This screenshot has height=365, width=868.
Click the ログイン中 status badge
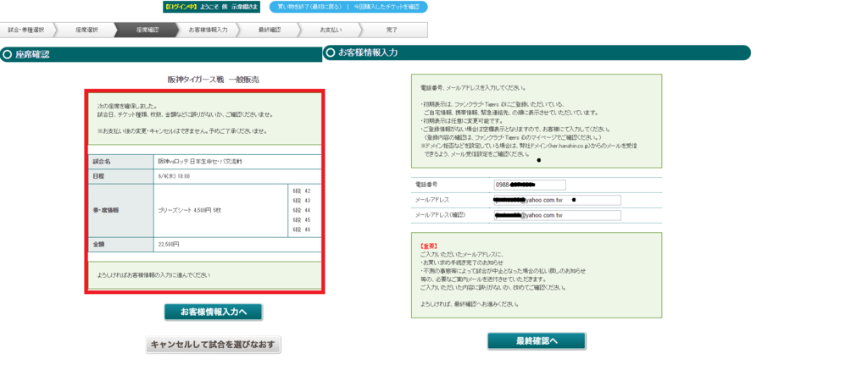[x=182, y=7]
